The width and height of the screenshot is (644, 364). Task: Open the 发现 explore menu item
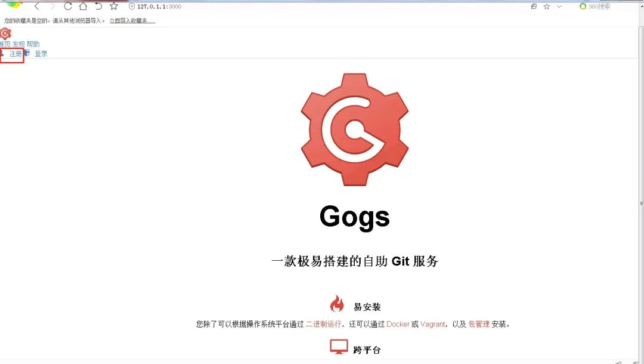18,44
